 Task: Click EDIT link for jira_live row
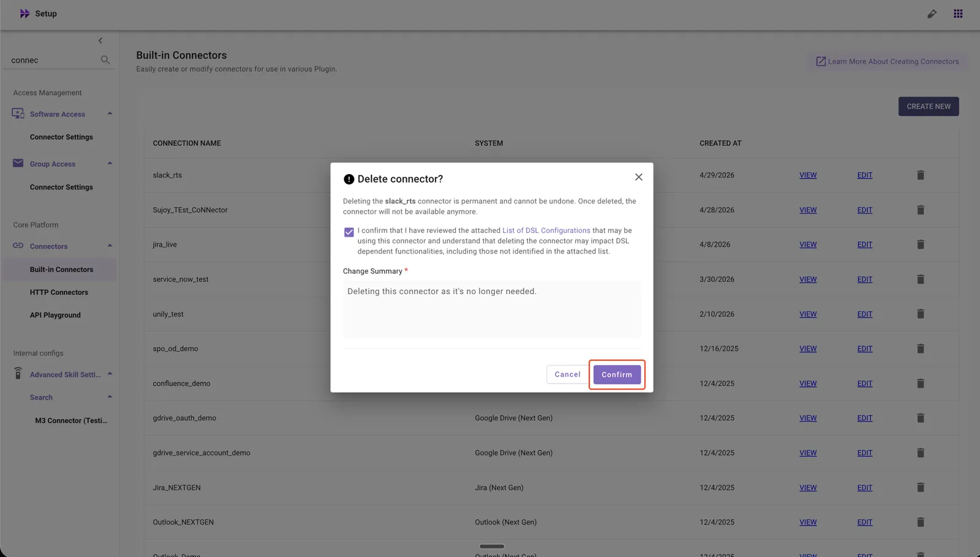pos(865,244)
